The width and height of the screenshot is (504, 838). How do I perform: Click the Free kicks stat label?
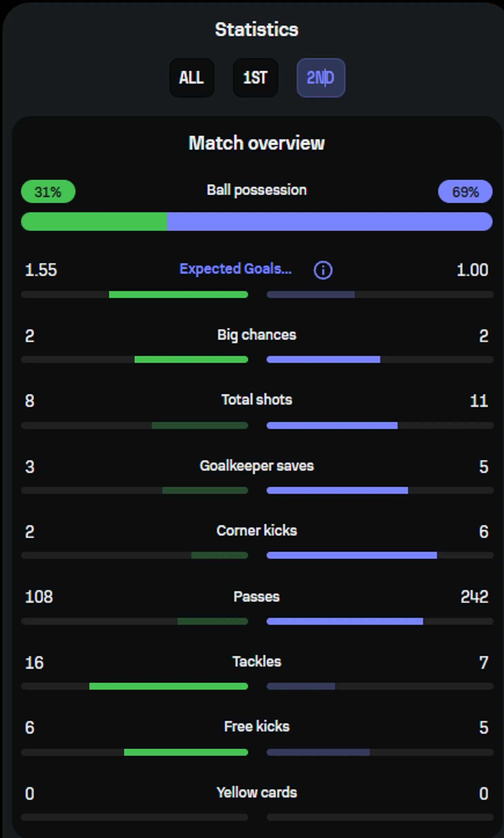[x=256, y=726]
